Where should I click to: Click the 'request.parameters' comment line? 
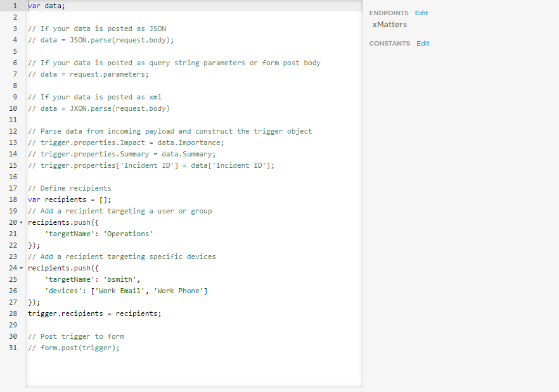(89, 74)
